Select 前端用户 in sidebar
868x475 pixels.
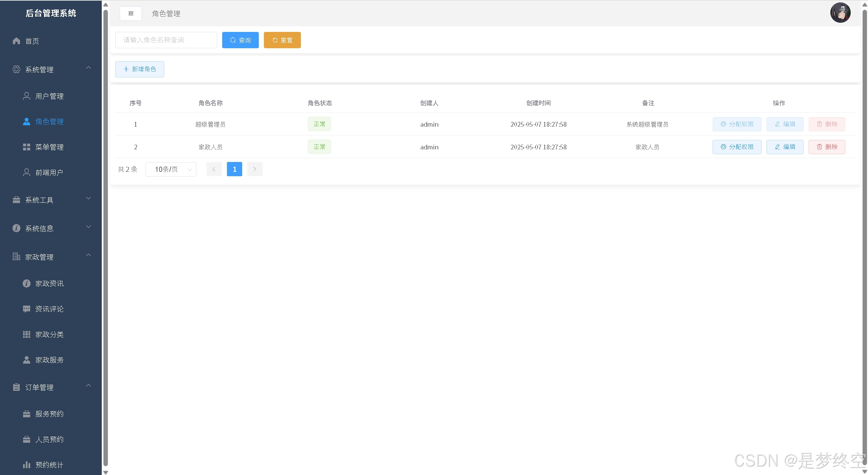point(49,172)
